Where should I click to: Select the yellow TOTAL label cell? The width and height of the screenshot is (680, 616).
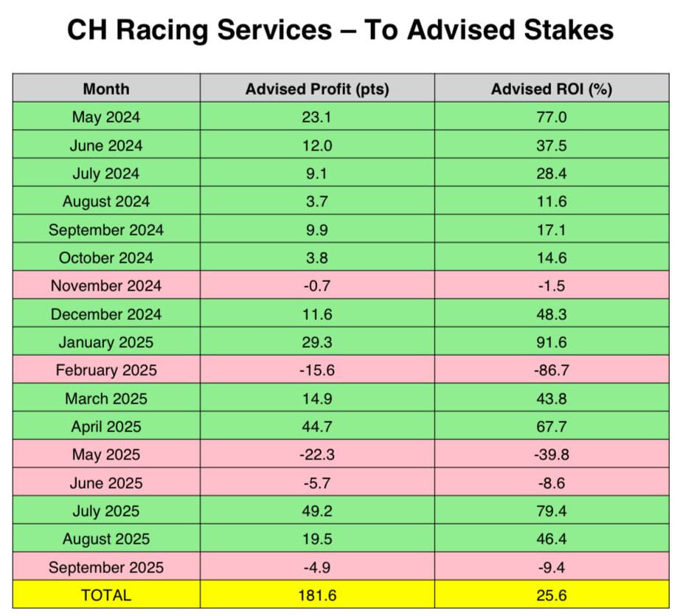[106, 595]
